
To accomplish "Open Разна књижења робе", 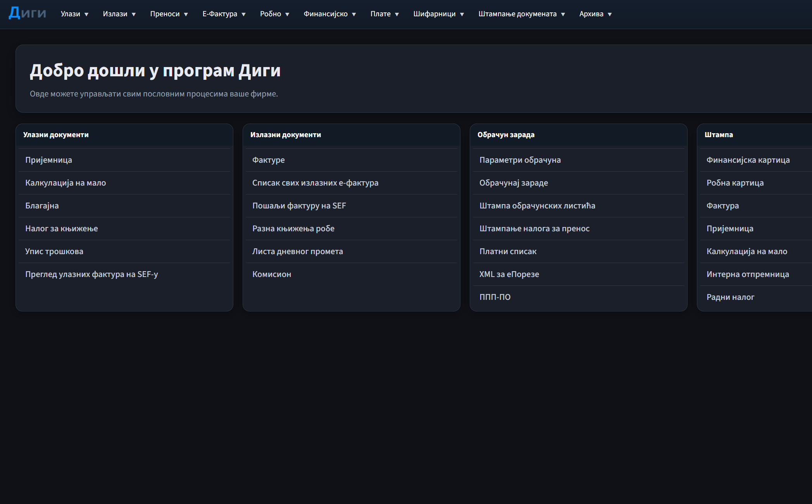I will click(x=352, y=229).
